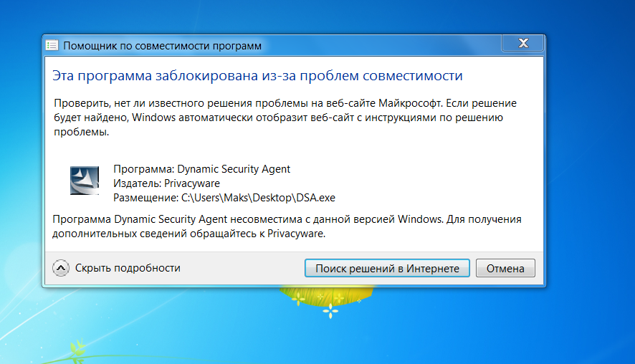Collapse details with the round chevron icon
The width and height of the screenshot is (635, 364).
pos(61,268)
